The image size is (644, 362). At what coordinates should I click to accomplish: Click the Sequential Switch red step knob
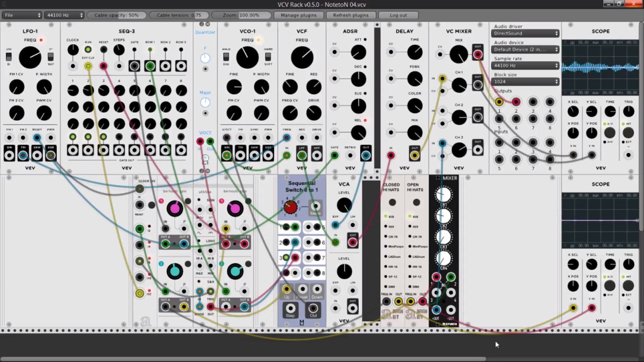[x=290, y=207]
